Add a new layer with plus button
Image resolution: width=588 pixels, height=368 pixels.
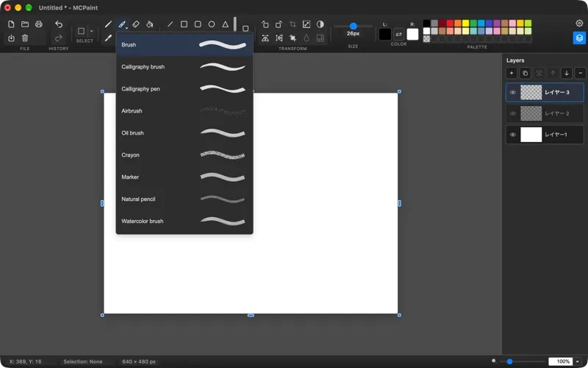coord(512,73)
